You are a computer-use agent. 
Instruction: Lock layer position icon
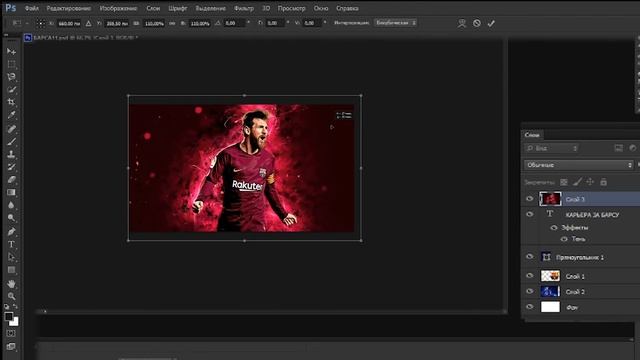[590, 182]
